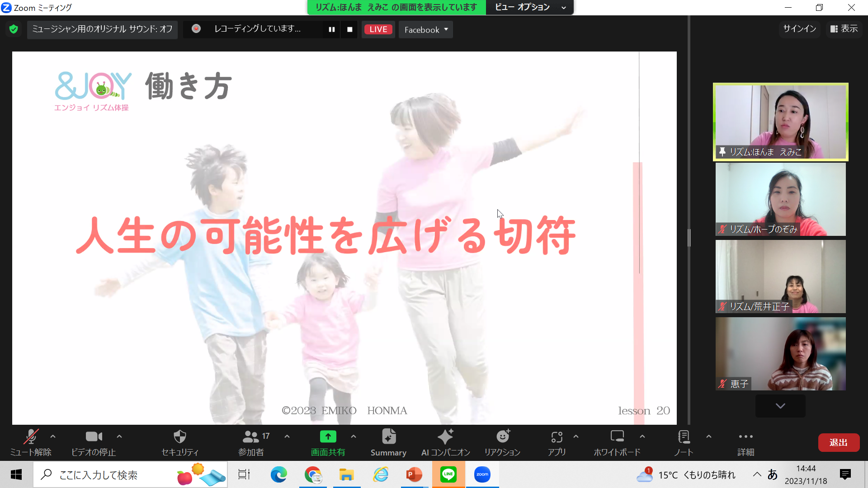Show hidden system tray icons

coord(757,474)
